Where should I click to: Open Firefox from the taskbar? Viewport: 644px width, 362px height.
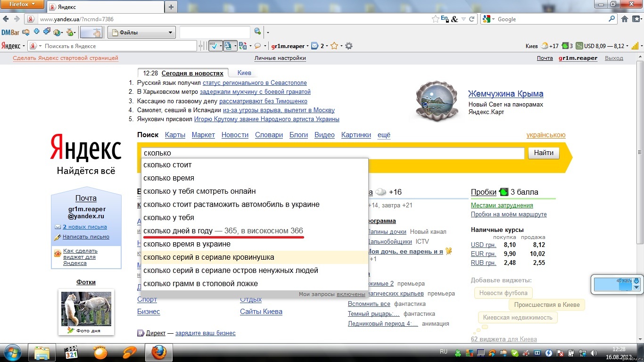(159, 353)
